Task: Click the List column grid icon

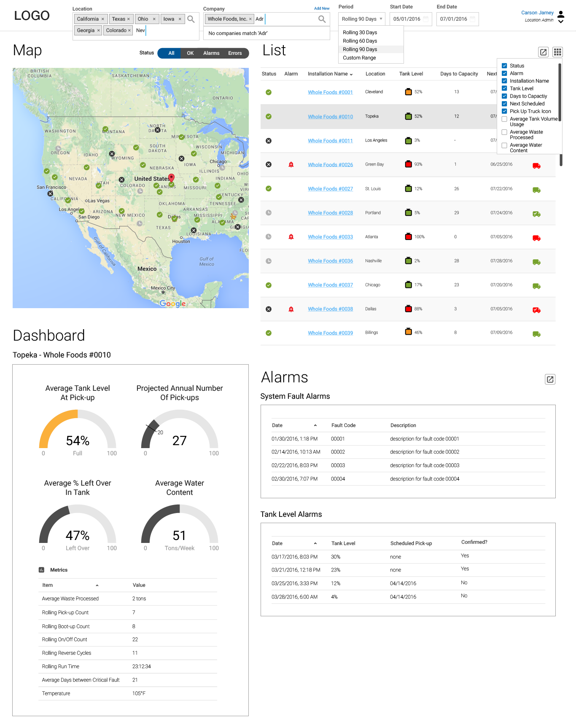Action: 557,52
